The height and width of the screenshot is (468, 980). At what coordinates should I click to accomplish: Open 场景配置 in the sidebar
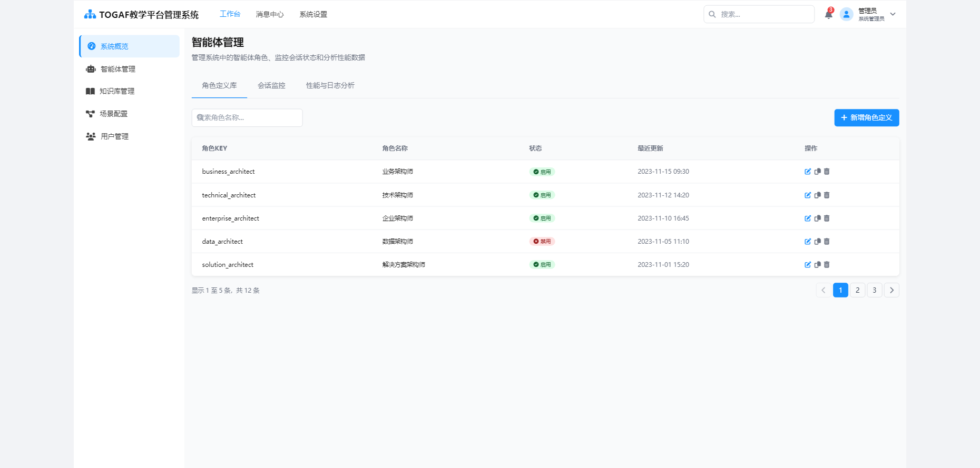pos(130,114)
